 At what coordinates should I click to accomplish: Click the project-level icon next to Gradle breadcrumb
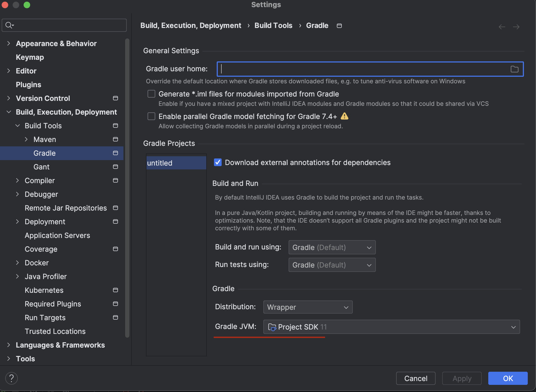click(339, 26)
